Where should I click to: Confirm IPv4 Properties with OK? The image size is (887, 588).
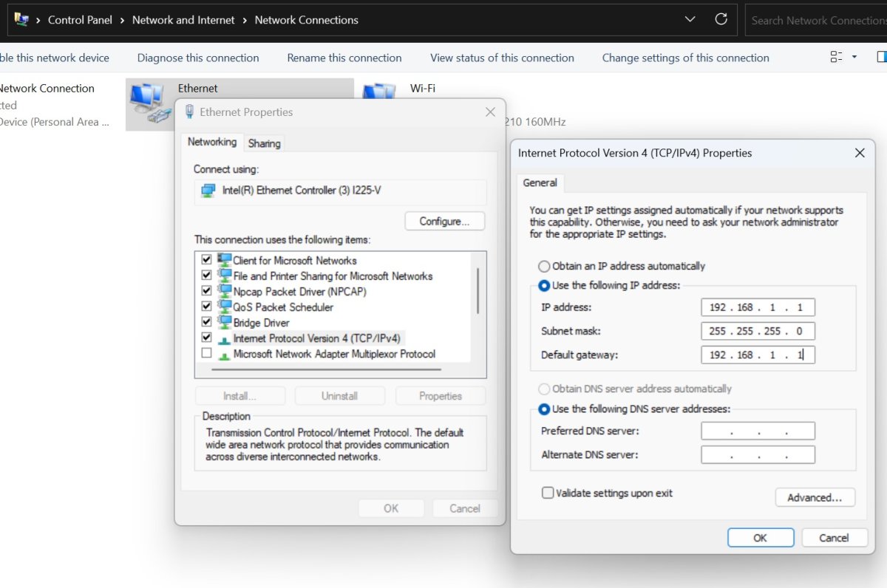761,538
